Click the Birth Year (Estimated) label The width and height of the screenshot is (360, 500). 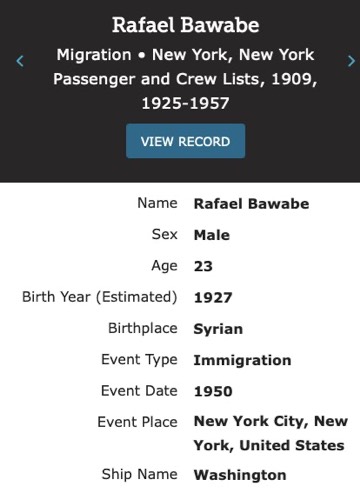coord(99,297)
